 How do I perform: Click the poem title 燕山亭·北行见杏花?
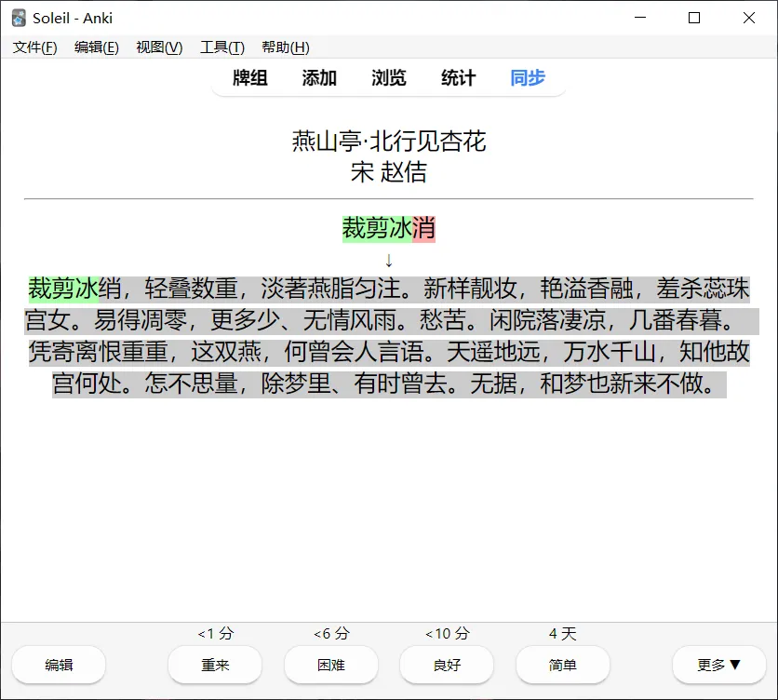tap(388, 141)
